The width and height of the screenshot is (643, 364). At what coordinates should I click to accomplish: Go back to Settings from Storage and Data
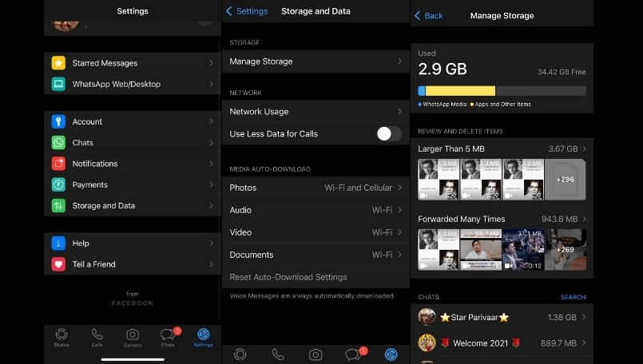[x=247, y=11]
